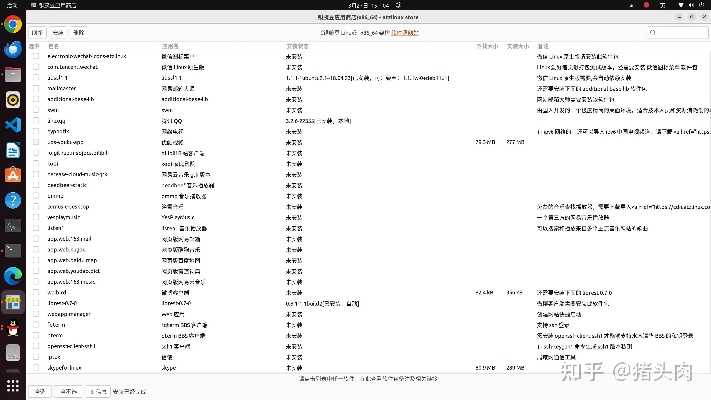711x400 pixels.
Task: Sort by the 包名 column header
Action: click(x=53, y=46)
